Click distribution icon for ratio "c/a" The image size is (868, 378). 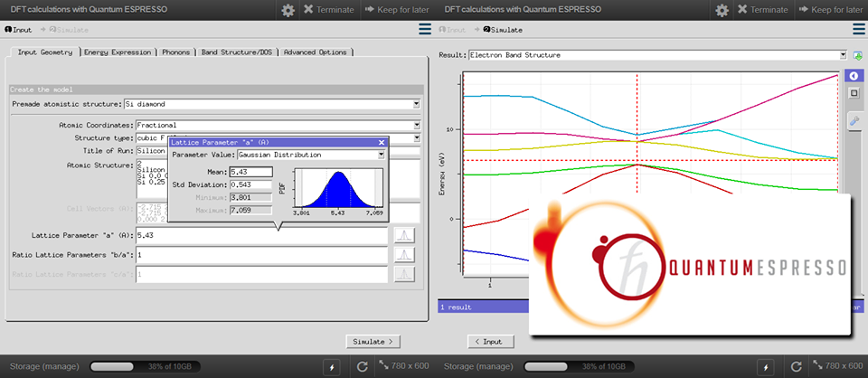pos(404,275)
